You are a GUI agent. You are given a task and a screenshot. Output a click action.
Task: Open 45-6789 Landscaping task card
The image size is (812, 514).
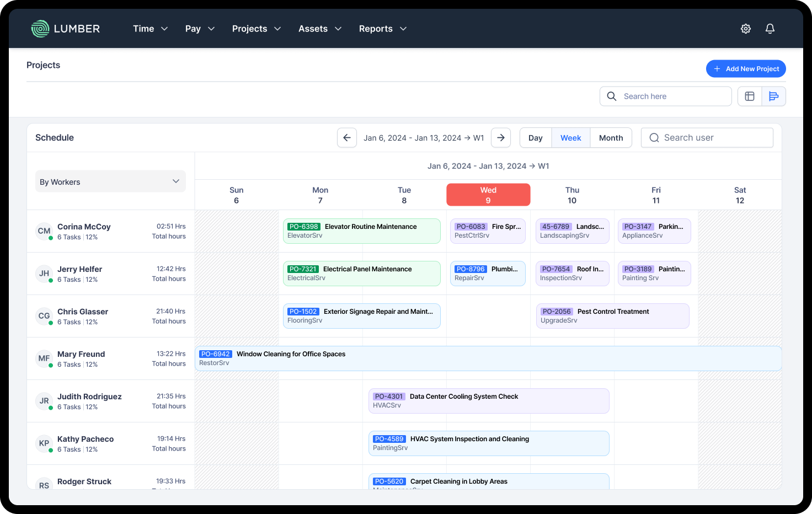point(573,231)
